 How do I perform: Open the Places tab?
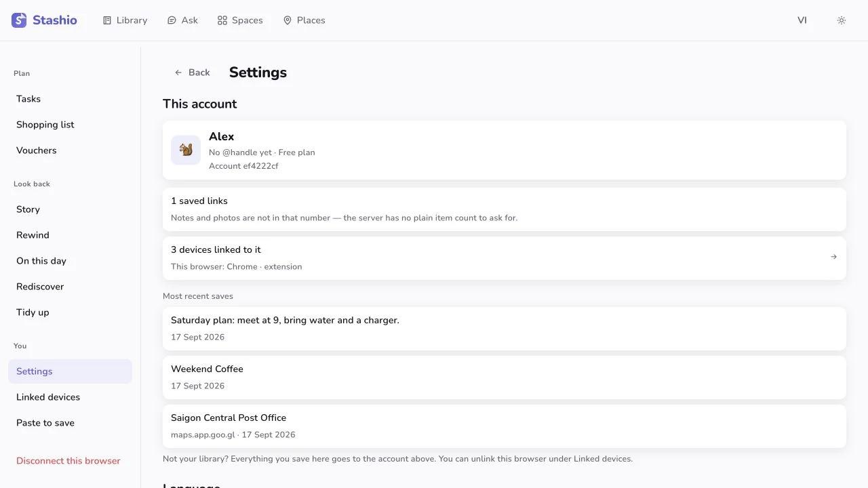(x=304, y=20)
